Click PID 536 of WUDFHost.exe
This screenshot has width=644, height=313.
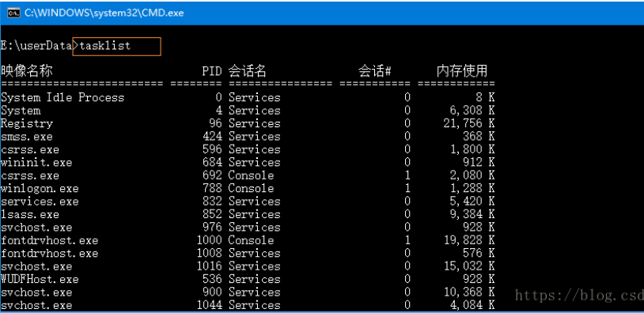point(212,279)
